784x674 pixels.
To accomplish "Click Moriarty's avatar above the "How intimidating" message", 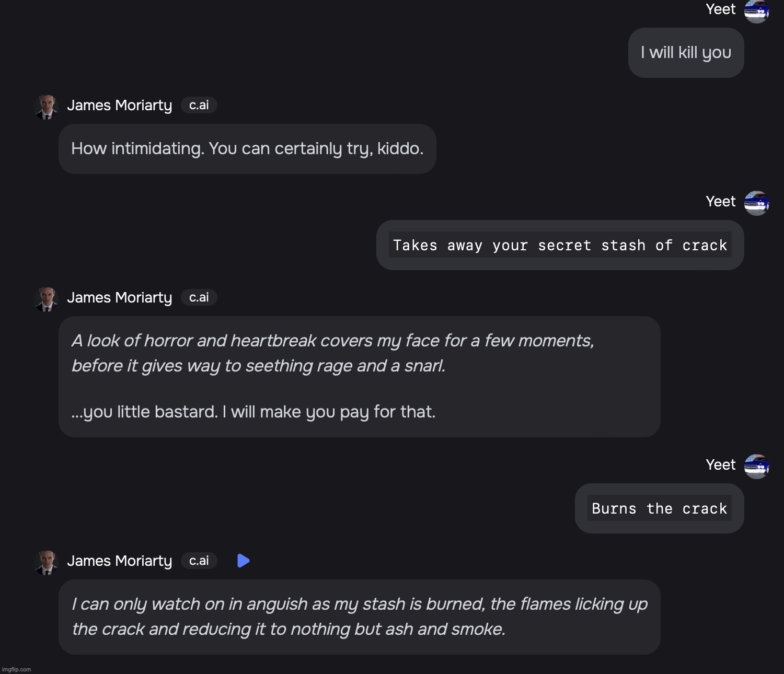I will tap(47, 107).
